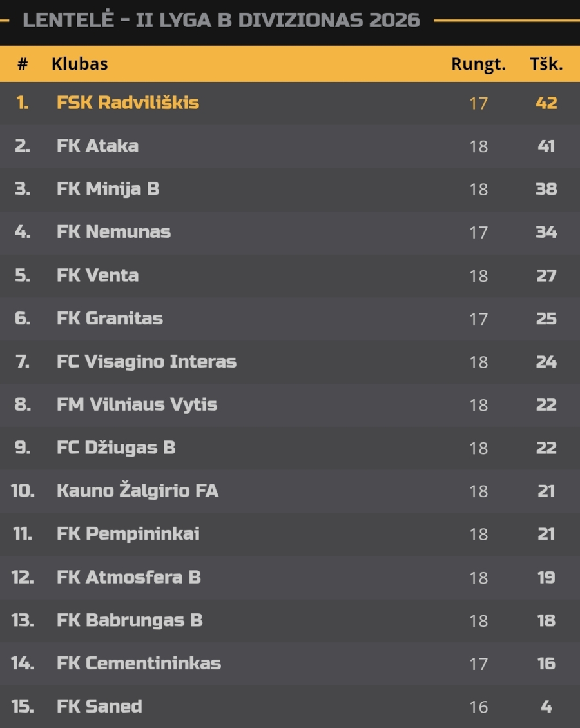Image resolution: width=580 pixels, height=728 pixels.
Task: Select the FK Ataka row
Action: click(290, 146)
